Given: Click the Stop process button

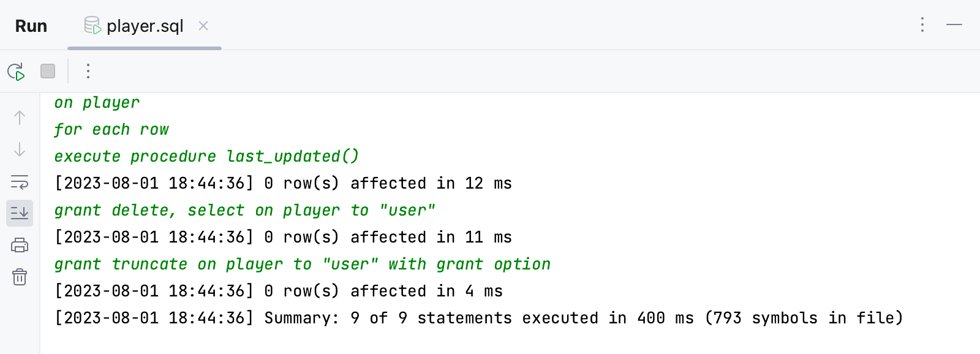Looking at the screenshot, I should click(x=47, y=71).
